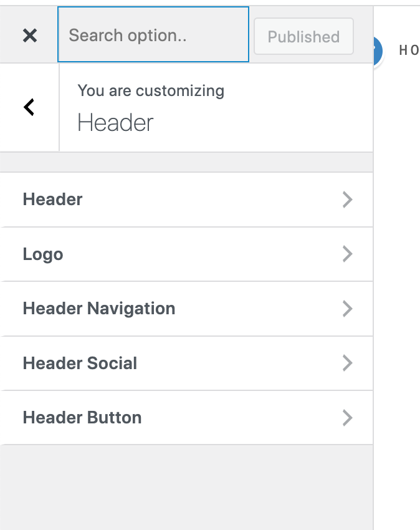Viewport: 420px width, 530px height.
Task: Click the blue edit shortcut circle in preview
Action: [378, 51]
